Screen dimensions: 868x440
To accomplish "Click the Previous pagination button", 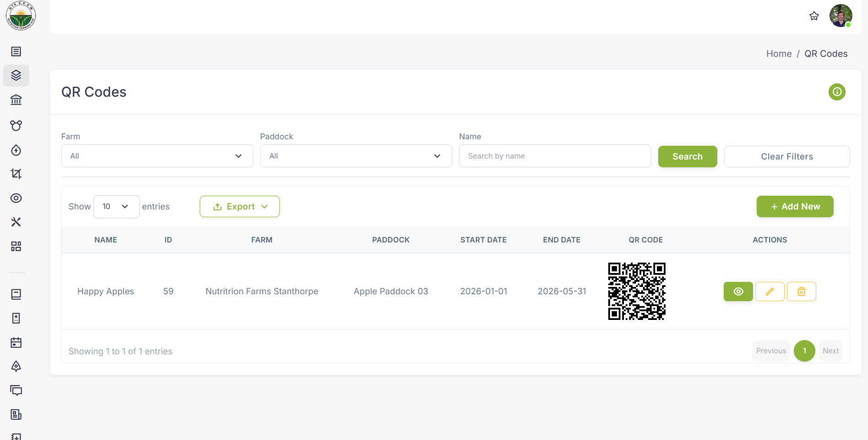I will (771, 351).
